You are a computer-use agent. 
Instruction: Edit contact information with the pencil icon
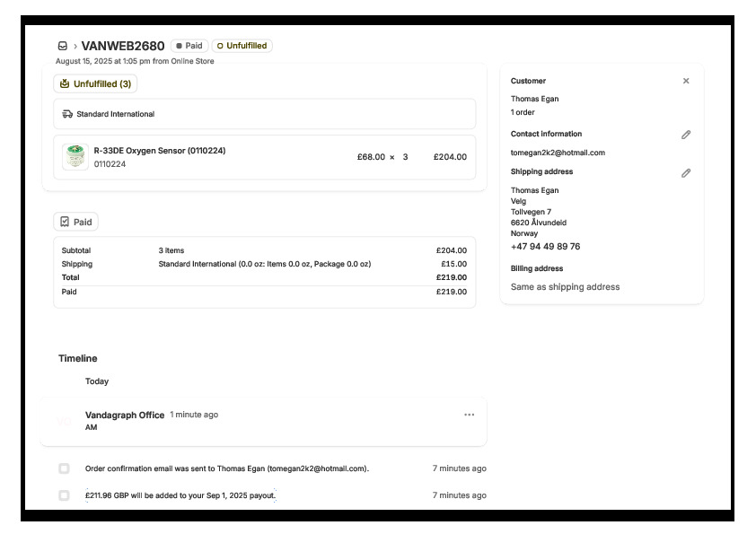[x=686, y=135]
